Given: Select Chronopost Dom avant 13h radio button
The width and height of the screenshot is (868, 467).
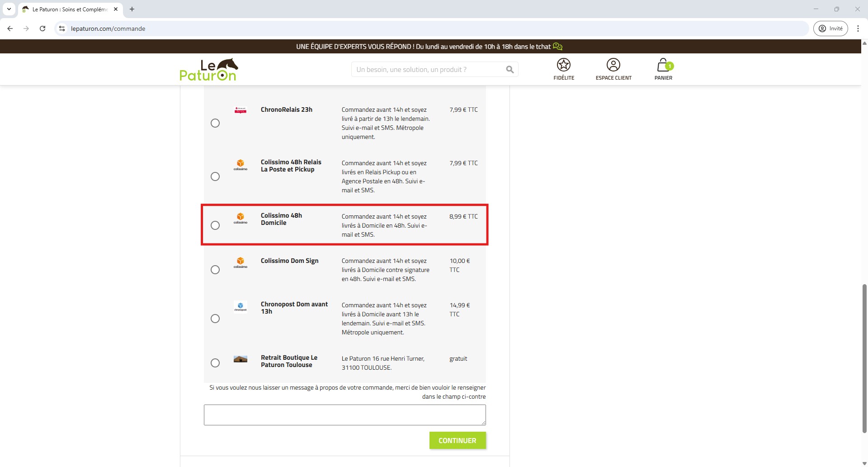Looking at the screenshot, I should tap(215, 319).
